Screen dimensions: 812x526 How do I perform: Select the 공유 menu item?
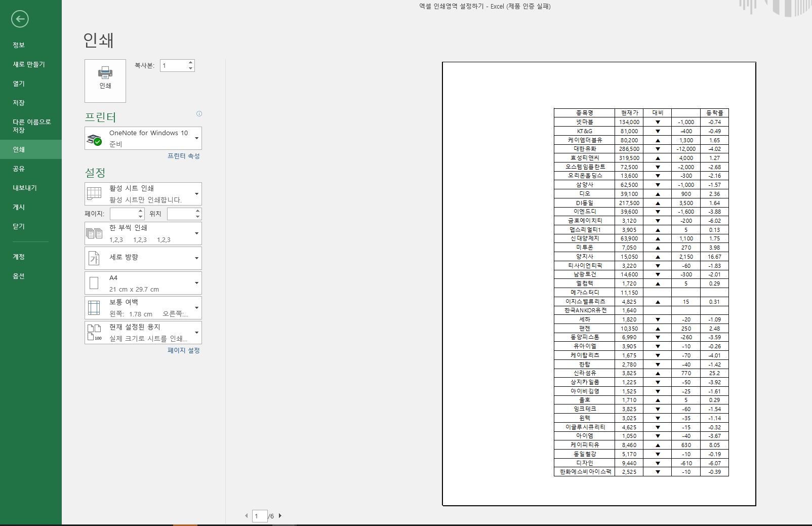(31, 169)
